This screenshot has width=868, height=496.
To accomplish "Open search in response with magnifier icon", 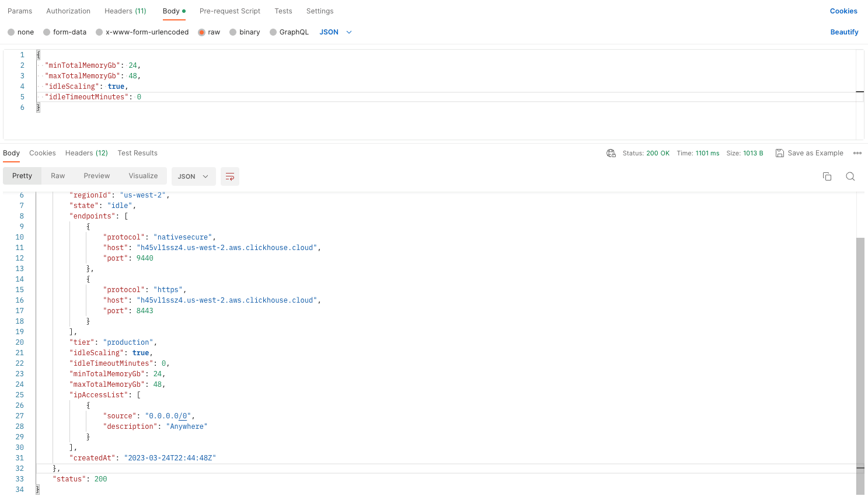I will tap(850, 176).
